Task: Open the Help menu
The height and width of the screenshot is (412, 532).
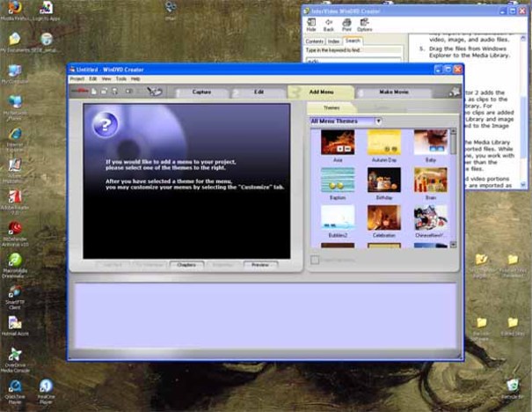Action: click(135, 79)
